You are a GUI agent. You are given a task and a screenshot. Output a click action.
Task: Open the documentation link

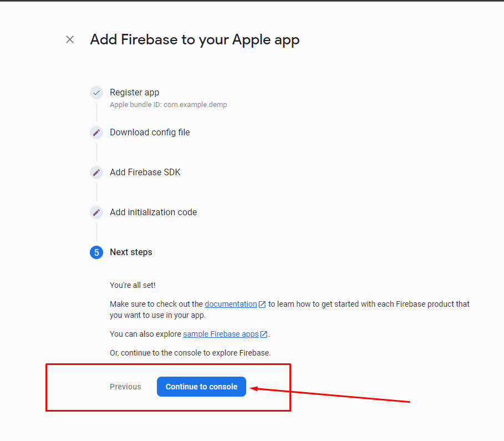click(x=231, y=304)
